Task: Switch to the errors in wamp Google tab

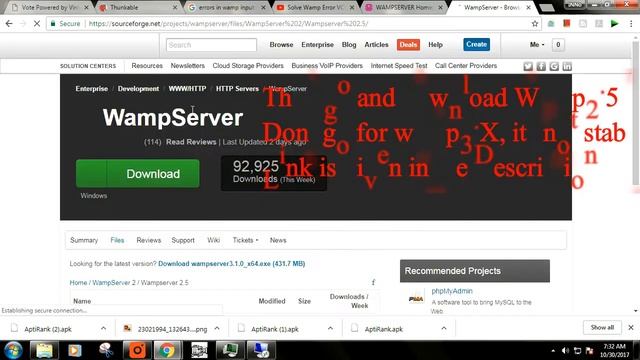Action: (x=226, y=7)
